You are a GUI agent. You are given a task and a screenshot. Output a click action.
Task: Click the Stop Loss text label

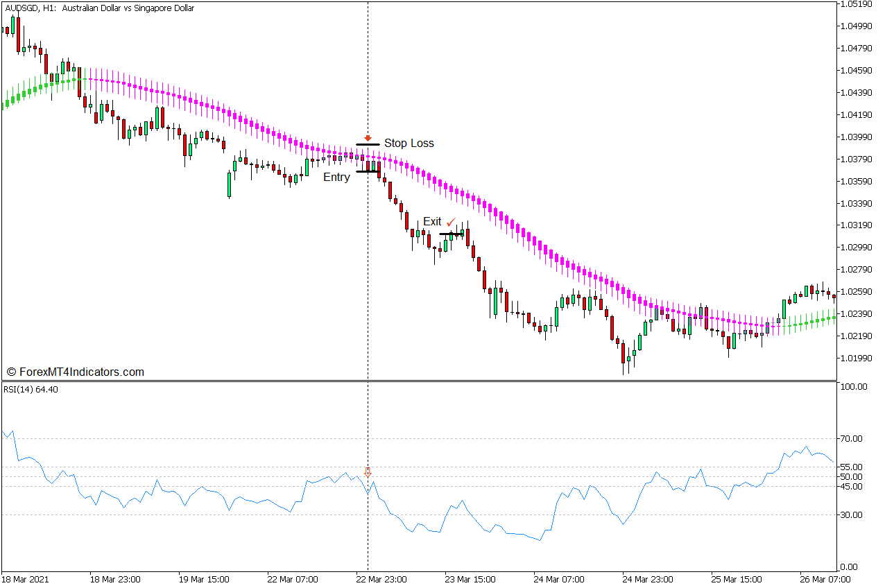coord(409,144)
